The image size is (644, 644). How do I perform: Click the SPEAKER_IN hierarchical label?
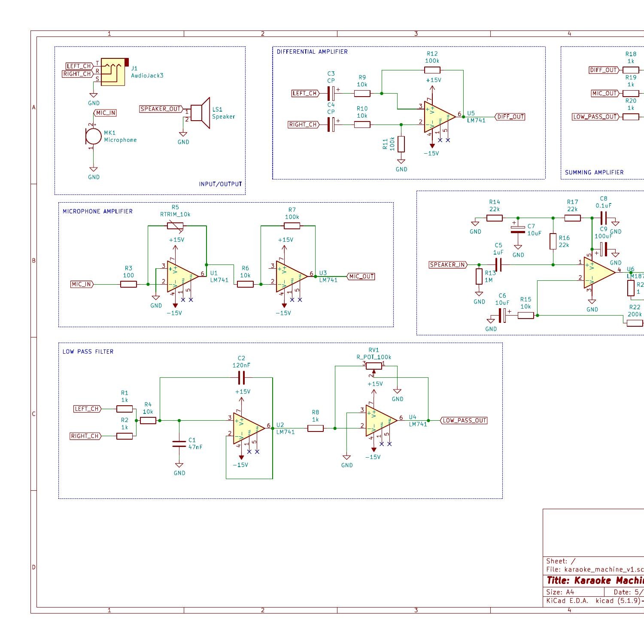click(447, 264)
